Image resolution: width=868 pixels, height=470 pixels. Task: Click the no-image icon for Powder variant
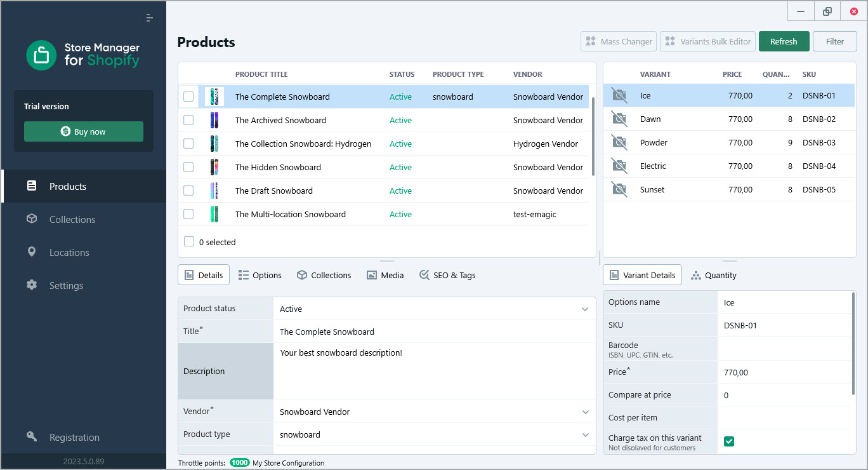pos(619,142)
